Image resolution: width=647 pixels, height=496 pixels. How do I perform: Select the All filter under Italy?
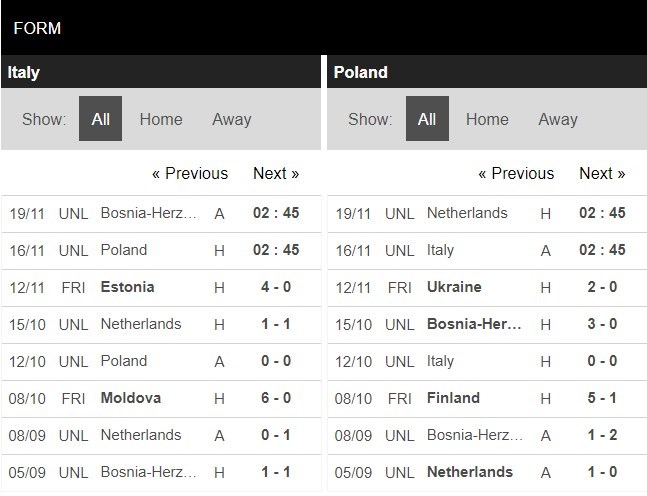[100, 119]
